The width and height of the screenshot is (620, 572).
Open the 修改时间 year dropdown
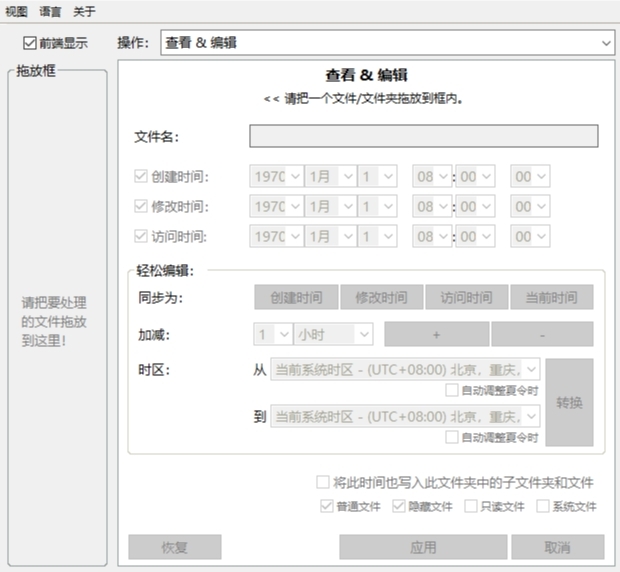coord(276,206)
